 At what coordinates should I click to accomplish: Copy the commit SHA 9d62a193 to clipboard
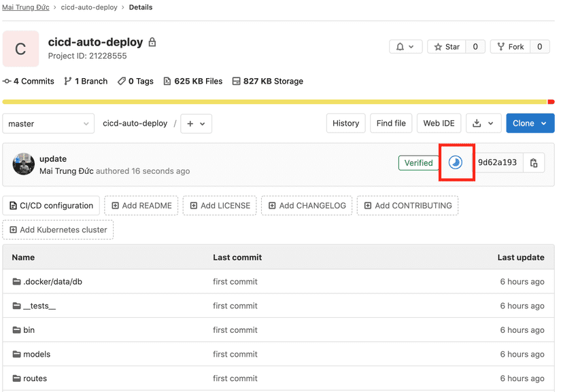point(533,162)
